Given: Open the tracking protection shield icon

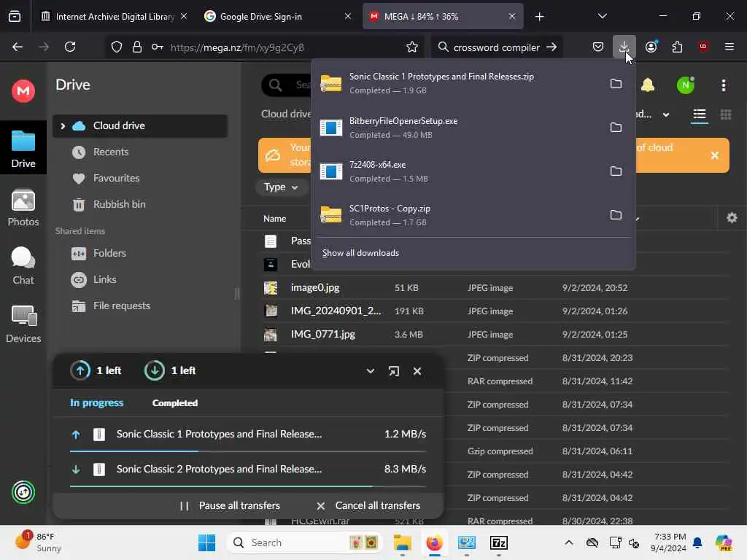Looking at the screenshot, I should (x=117, y=47).
